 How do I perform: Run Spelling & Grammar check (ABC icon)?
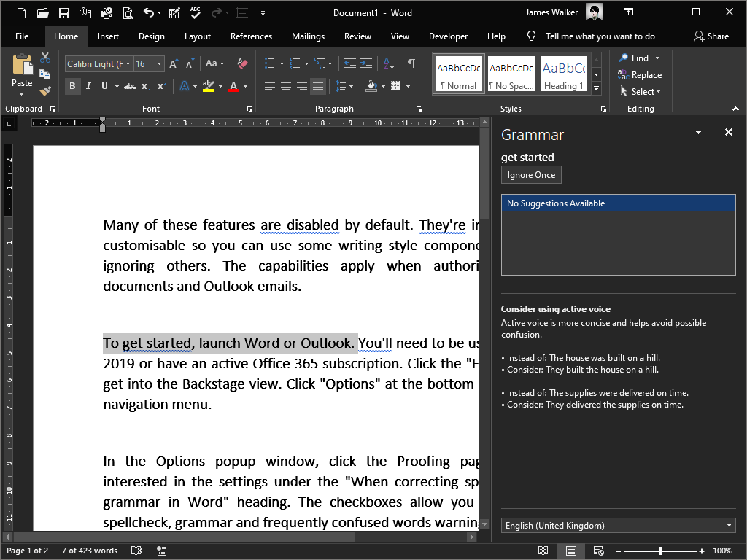pyautogui.click(x=196, y=13)
